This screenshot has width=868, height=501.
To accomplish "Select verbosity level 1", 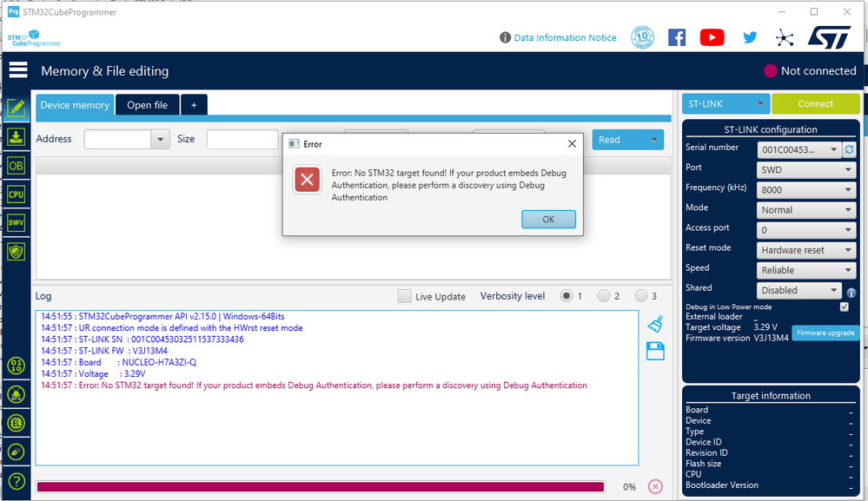I will click(566, 296).
